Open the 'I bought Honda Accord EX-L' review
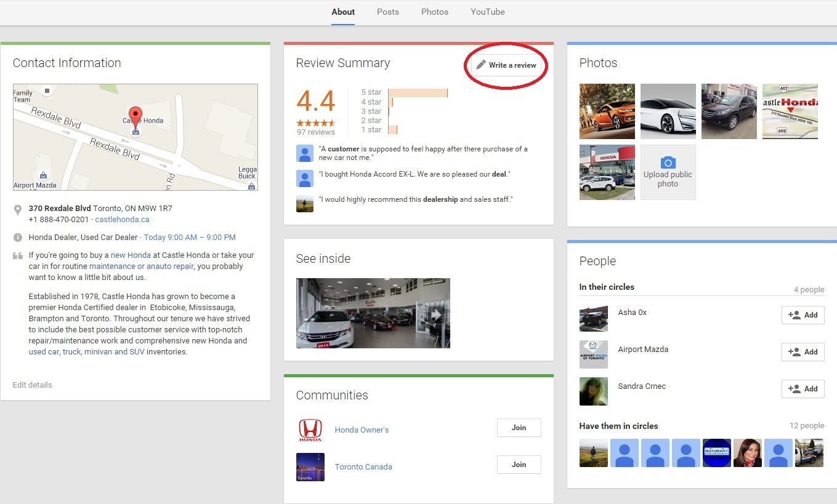The height and width of the screenshot is (504, 837). [x=414, y=175]
